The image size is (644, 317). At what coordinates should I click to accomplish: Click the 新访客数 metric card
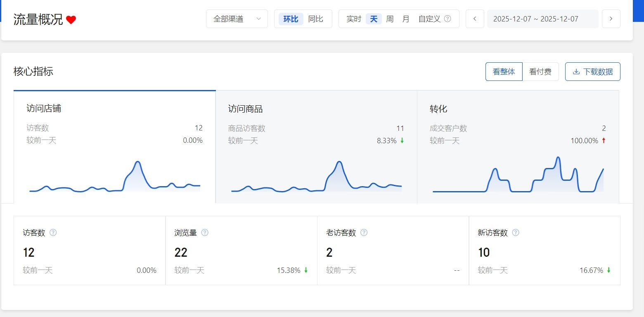point(545,251)
